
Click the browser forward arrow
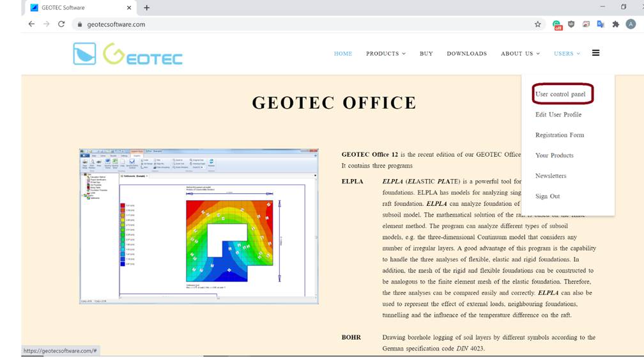click(x=47, y=24)
